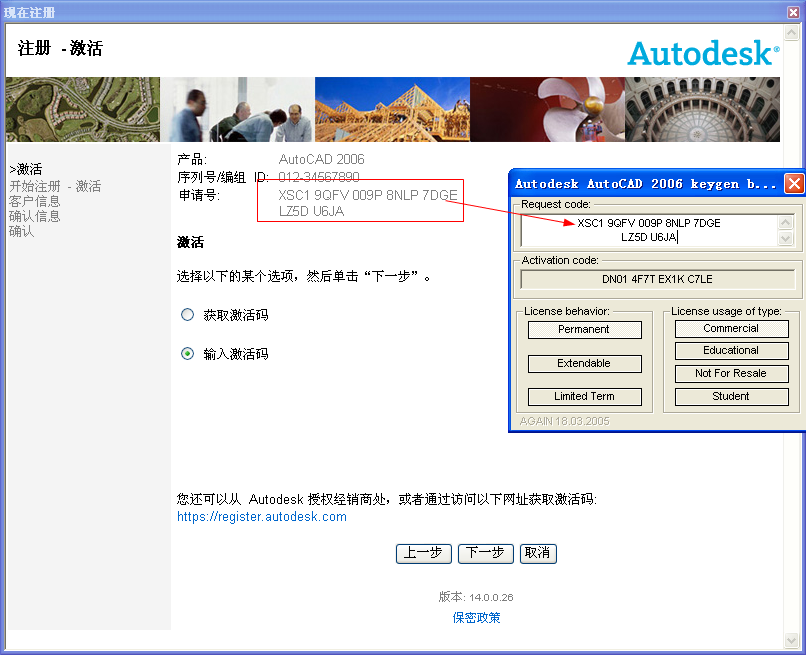Click the Autodesk logo
Image resolution: width=806 pixels, height=655 pixels.
703,53
